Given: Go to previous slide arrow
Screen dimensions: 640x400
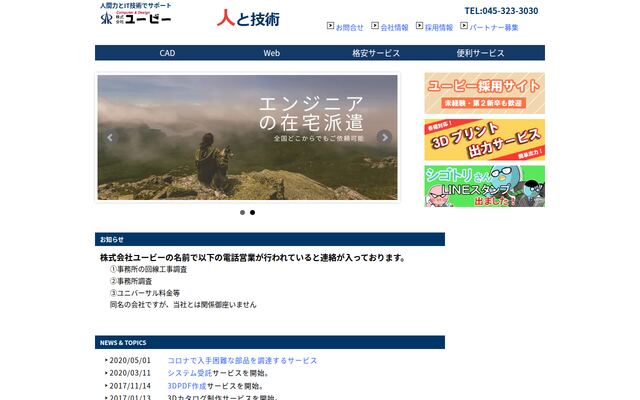Looking at the screenshot, I should tap(110, 138).
